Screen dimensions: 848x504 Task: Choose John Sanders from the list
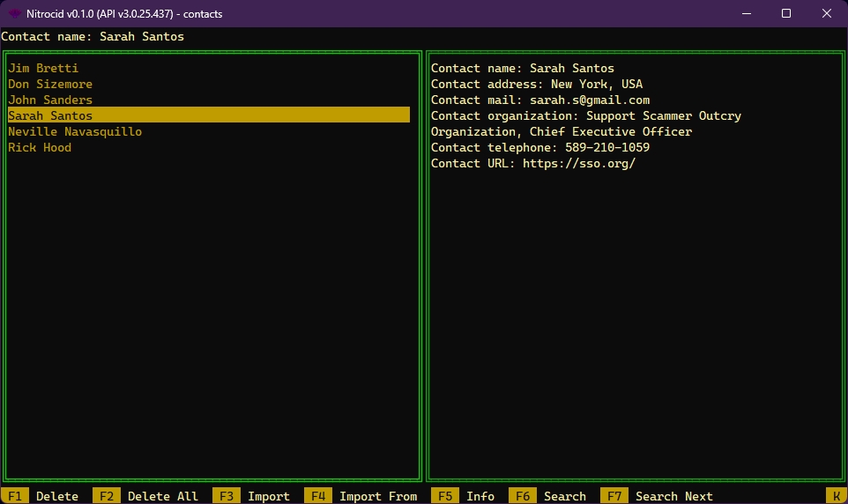point(50,100)
